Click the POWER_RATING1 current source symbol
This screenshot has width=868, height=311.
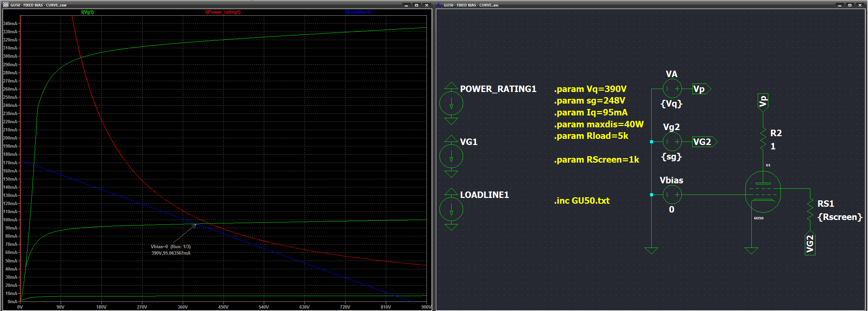click(451, 103)
